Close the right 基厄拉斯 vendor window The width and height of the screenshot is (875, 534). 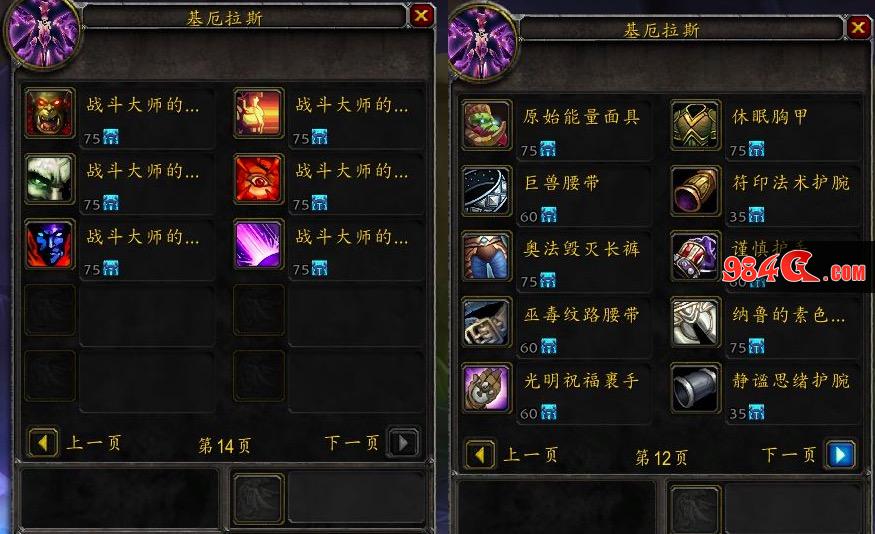[x=858, y=27]
